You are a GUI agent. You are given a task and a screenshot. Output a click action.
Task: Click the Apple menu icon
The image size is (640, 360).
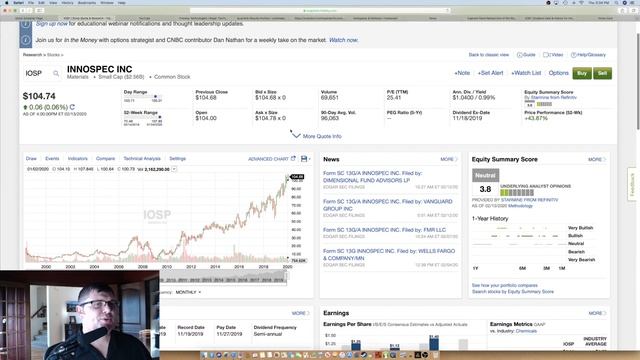point(6,2)
